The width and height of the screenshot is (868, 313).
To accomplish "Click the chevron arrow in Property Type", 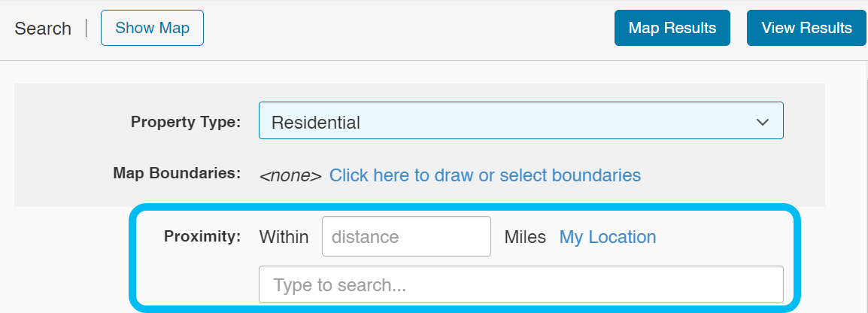I will (x=763, y=122).
